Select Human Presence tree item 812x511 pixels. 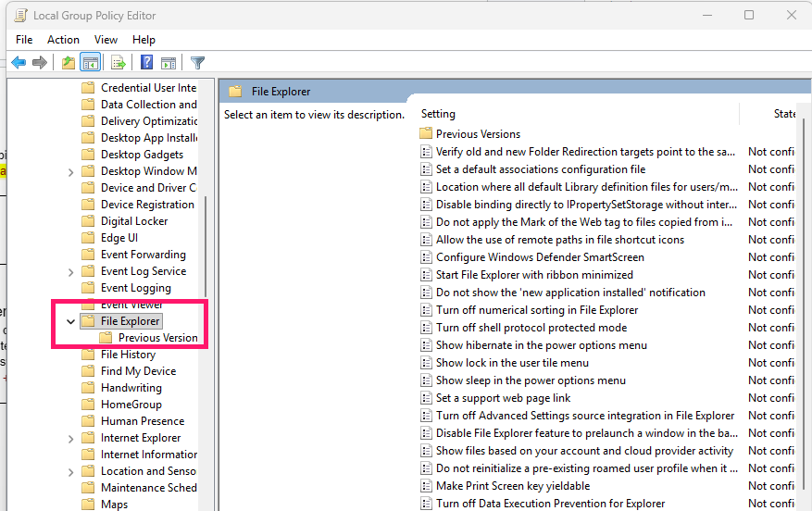click(143, 421)
